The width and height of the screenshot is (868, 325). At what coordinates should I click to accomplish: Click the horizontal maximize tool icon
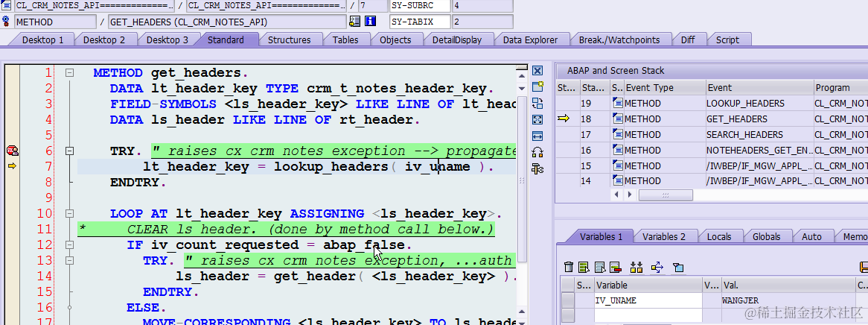537,136
